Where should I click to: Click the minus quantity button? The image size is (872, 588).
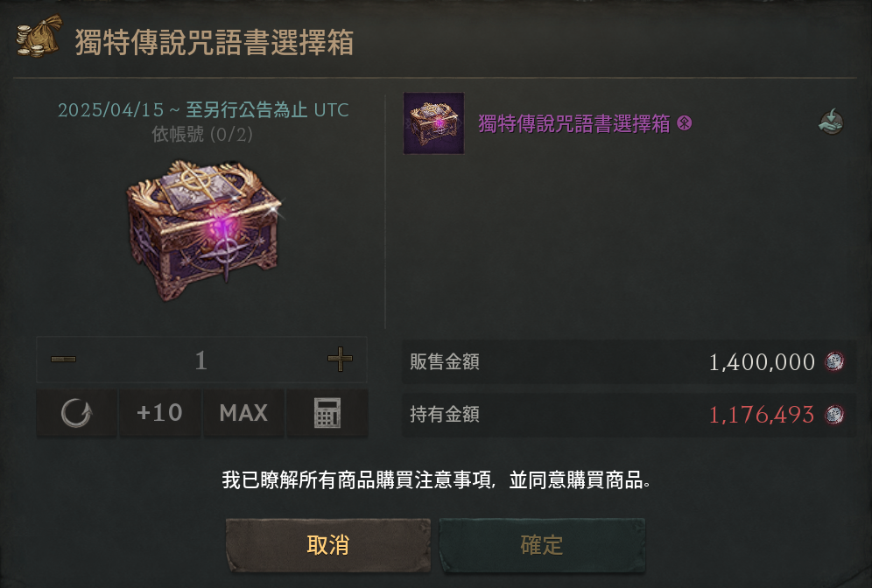tap(63, 360)
